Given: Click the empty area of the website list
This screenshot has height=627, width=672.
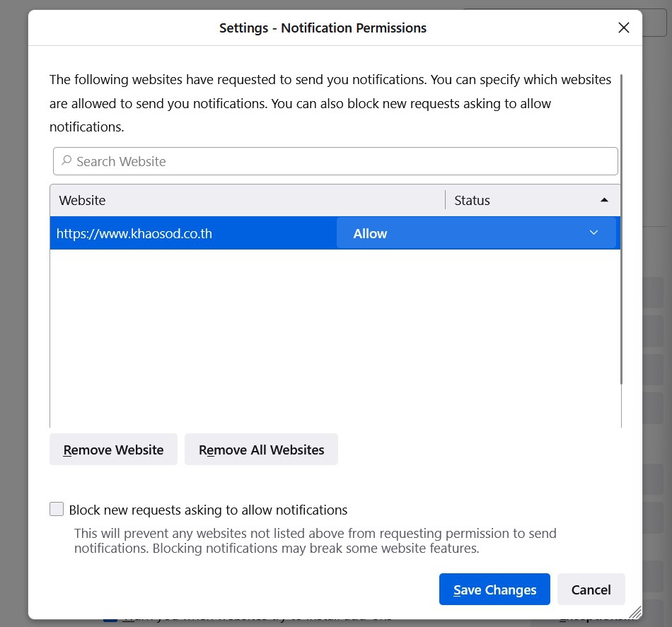Looking at the screenshot, I should coord(332,339).
